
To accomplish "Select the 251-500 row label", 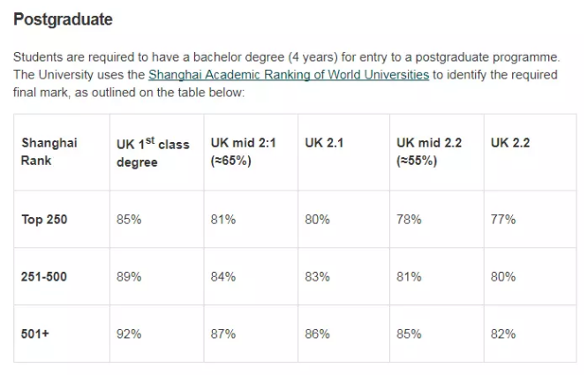I will (x=44, y=276).
